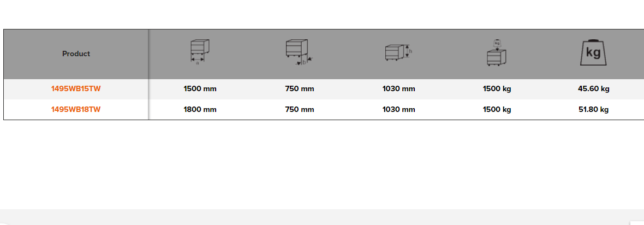Viewport: 644px width, 225px height.
Task: Open product link 1495WB18TW
Action: [x=76, y=109]
